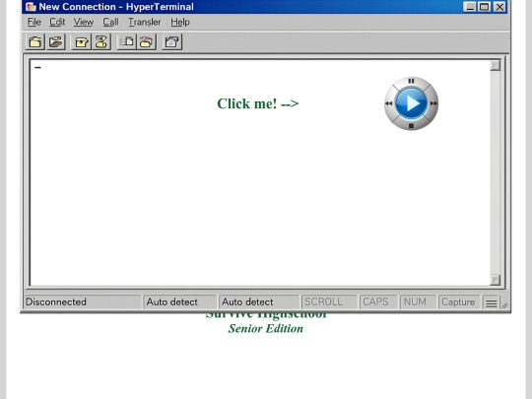Click the HyperTerminal title bar icon

pos(31,7)
